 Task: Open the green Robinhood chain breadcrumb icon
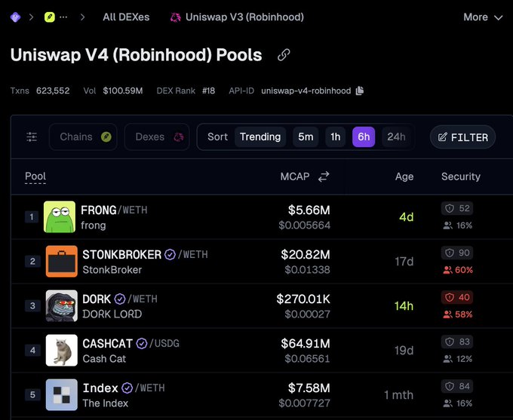pos(49,17)
